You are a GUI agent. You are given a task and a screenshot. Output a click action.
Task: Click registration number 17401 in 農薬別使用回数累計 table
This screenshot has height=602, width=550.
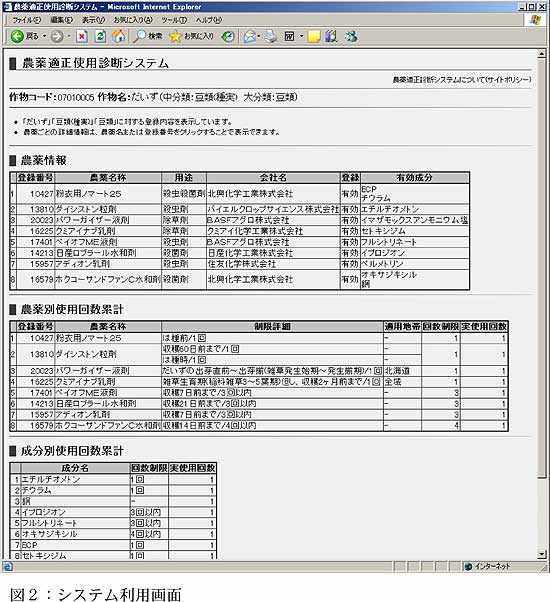(41, 393)
